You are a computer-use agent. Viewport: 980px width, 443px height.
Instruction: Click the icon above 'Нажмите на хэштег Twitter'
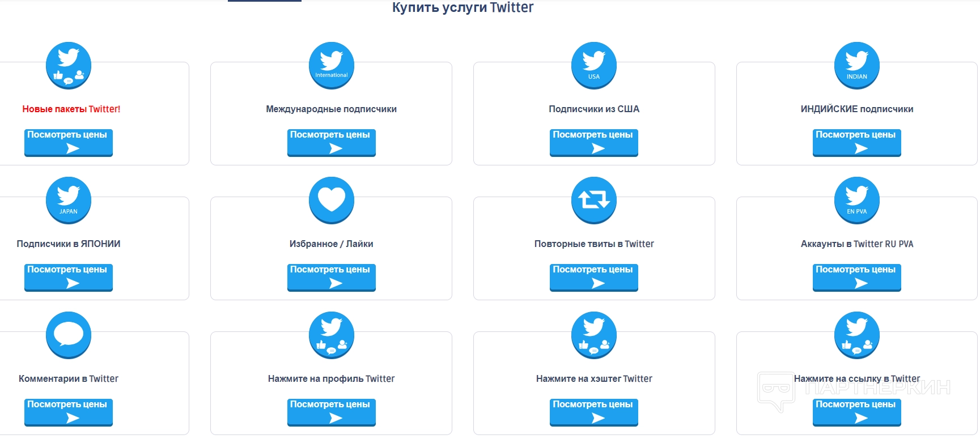593,335
